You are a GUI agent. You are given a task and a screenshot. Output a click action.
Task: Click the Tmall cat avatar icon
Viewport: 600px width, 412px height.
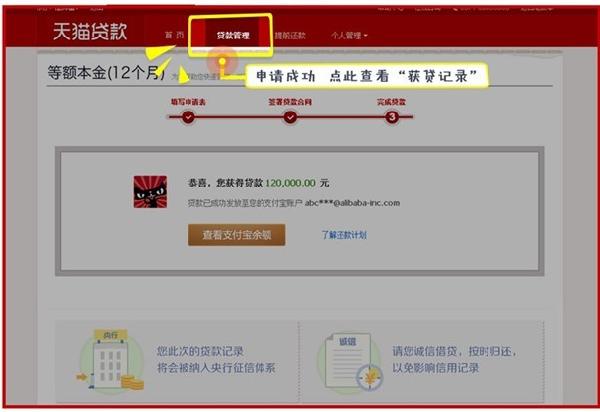150,191
